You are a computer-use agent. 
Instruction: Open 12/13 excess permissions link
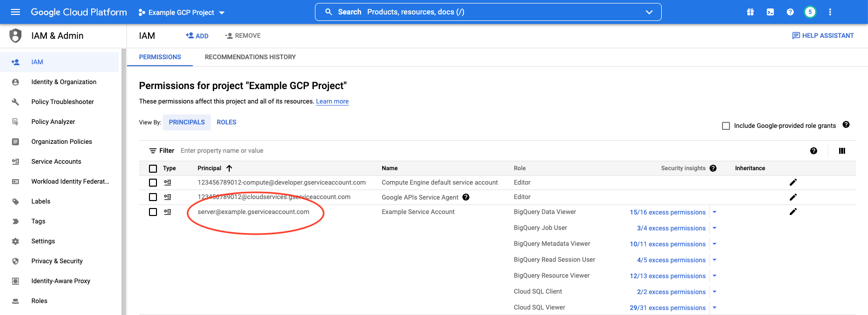(x=668, y=276)
